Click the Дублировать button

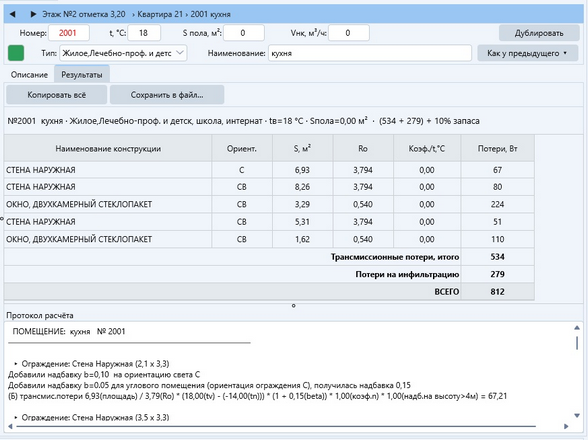(539, 33)
